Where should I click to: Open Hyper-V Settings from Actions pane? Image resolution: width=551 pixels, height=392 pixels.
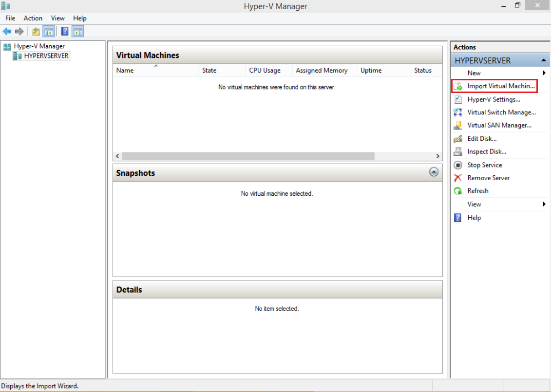(493, 99)
